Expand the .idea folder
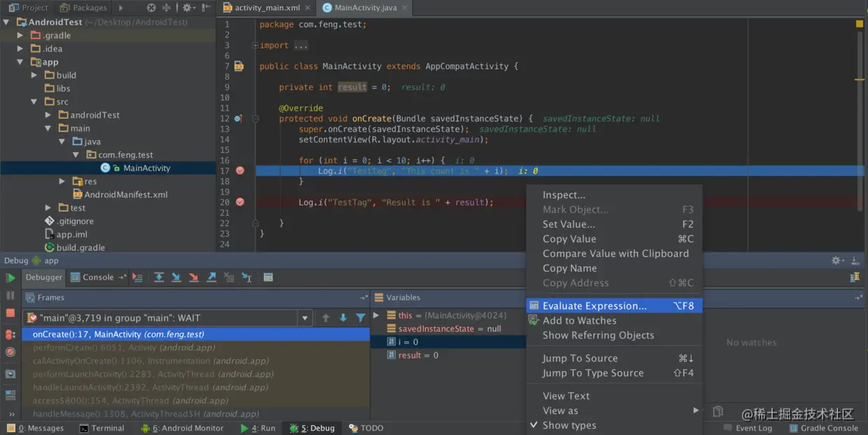The image size is (868, 435). coord(20,49)
